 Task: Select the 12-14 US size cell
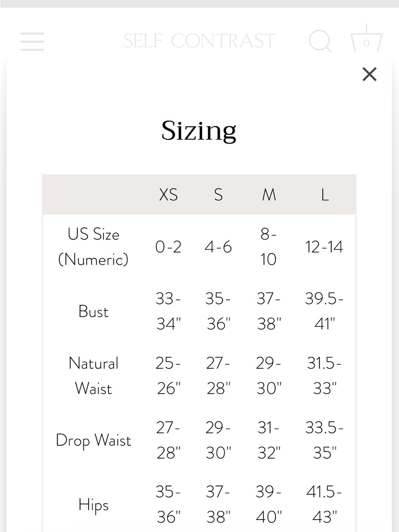coord(324,247)
